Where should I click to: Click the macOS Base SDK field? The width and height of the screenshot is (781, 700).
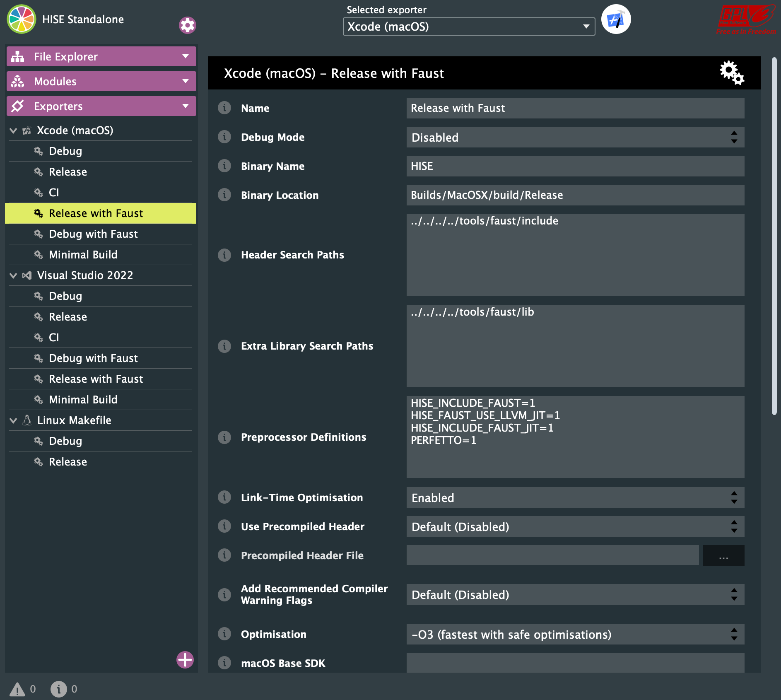coord(575,663)
